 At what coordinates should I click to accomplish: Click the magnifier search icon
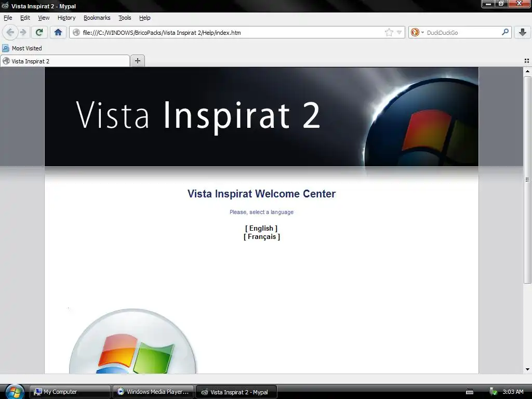click(x=505, y=32)
